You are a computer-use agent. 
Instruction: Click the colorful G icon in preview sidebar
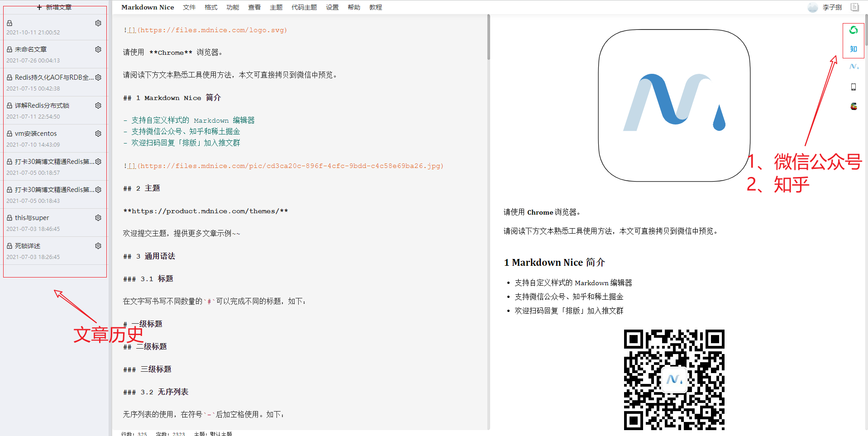tap(854, 106)
